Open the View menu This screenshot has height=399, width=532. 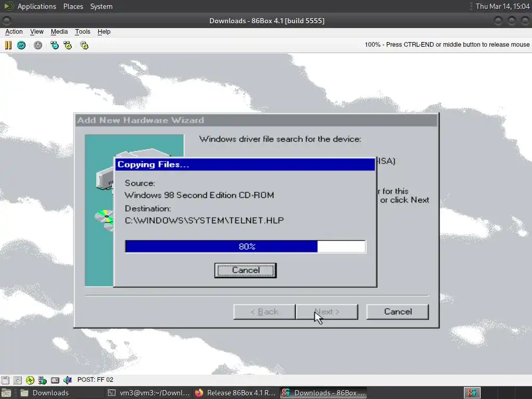click(x=37, y=32)
